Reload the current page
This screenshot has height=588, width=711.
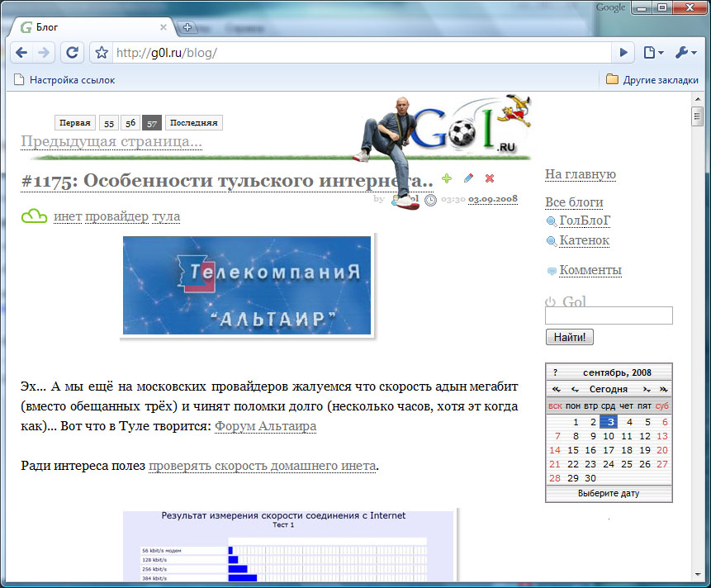pyautogui.click(x=72, y=53)
